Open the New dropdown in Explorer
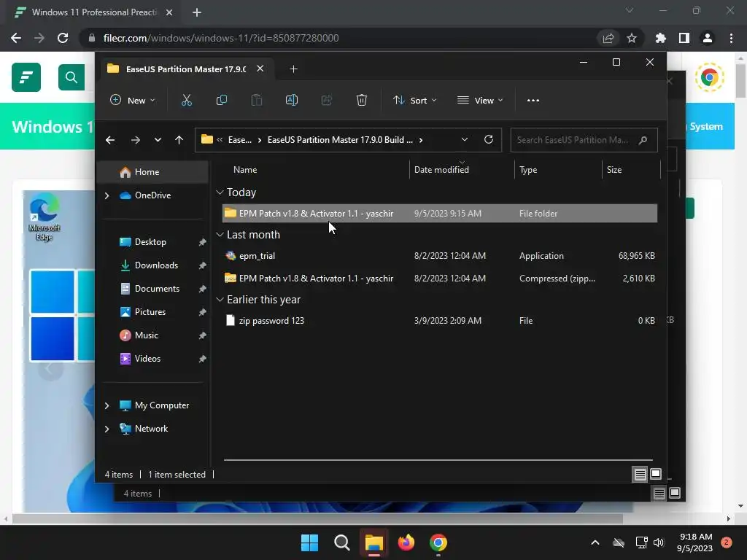 click(x=133, y=101)
